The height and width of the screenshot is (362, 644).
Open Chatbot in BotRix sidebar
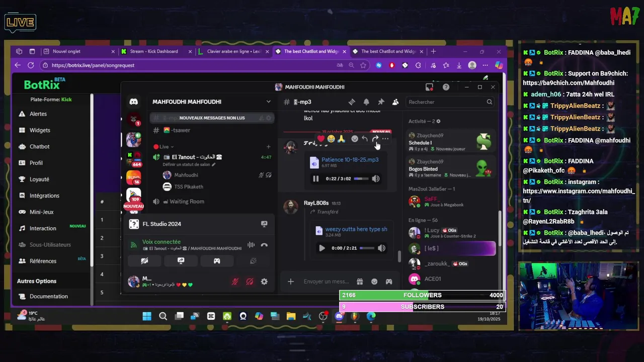pos(39,147)
